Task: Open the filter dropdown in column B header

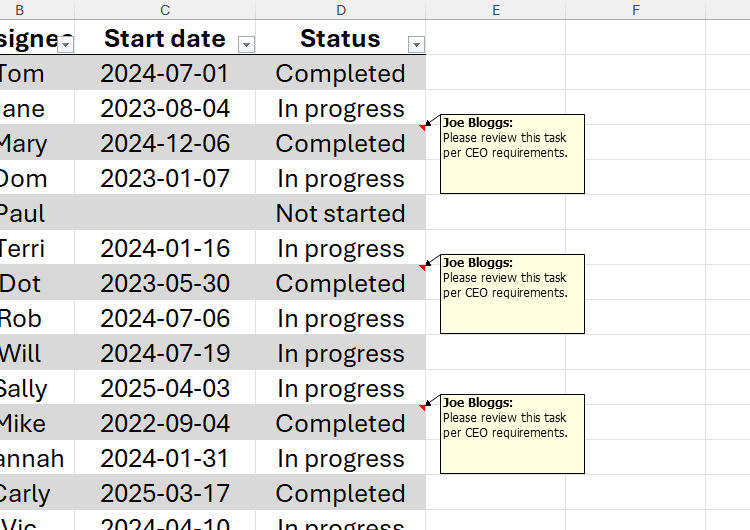Action: click(x=66, y=44)
